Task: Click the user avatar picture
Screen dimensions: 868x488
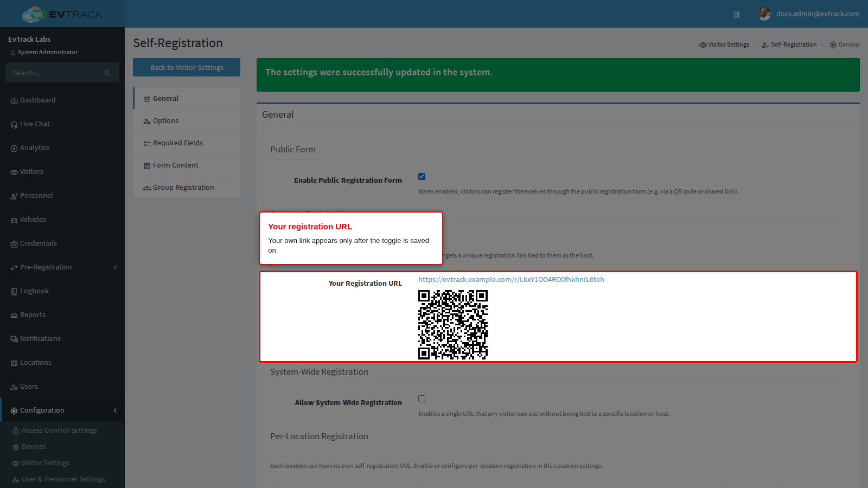Action: point(764,14)
